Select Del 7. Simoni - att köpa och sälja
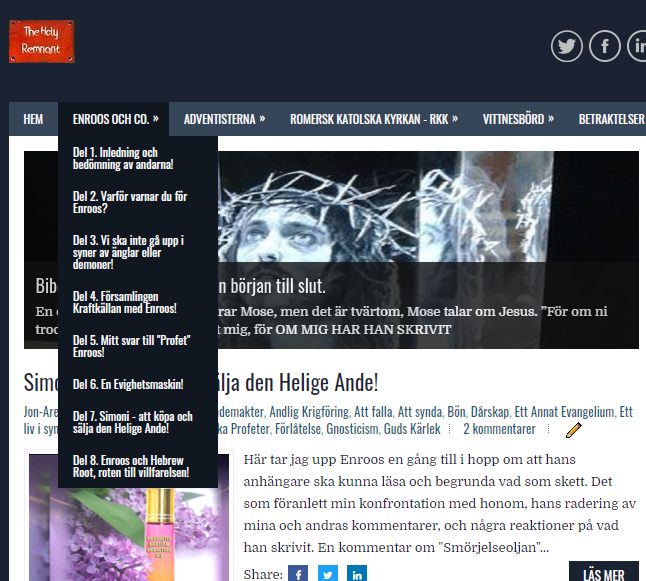Image resolution: width=646 pixels, height=581 pixels. [133, 422]
